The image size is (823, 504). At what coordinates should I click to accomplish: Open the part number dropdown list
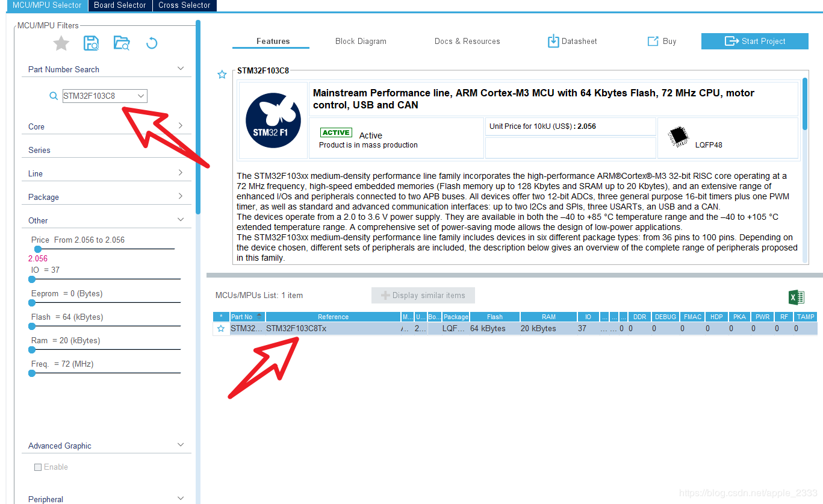[x=141, y=96]
